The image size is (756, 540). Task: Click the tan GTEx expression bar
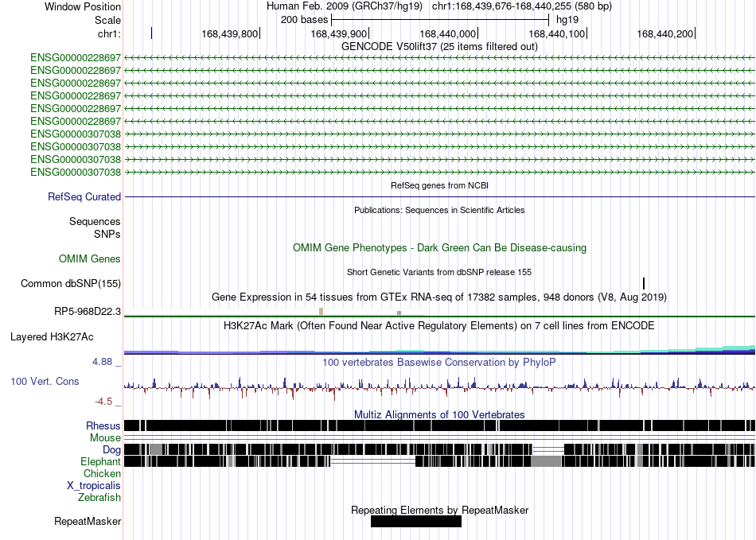click(321, 312)
